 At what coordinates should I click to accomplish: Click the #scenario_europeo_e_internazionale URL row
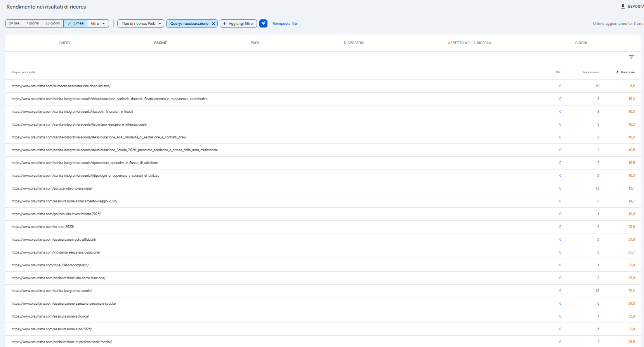[323, 124]
